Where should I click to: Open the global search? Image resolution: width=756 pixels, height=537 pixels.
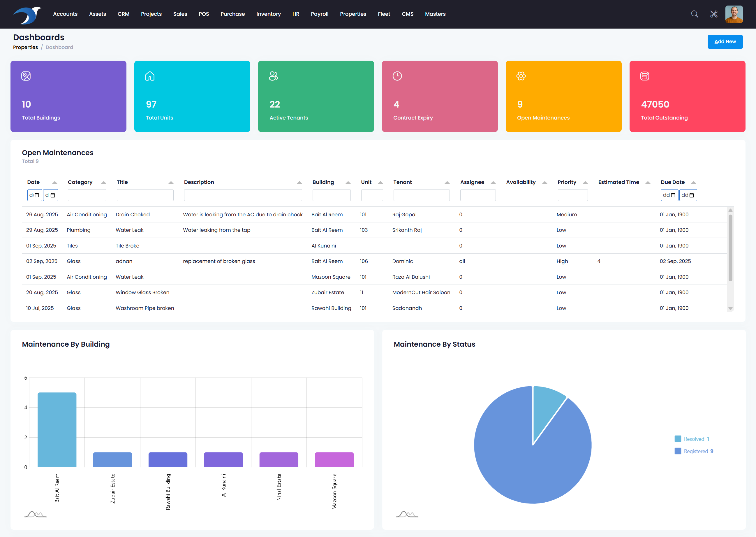click(x=694, y=14)
